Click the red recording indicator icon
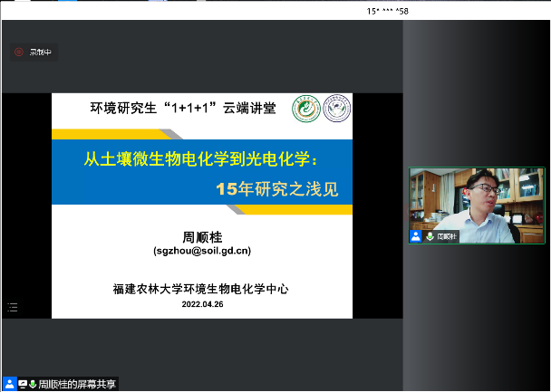The height and width of the screenshot is (392, 551). [18, 53]
